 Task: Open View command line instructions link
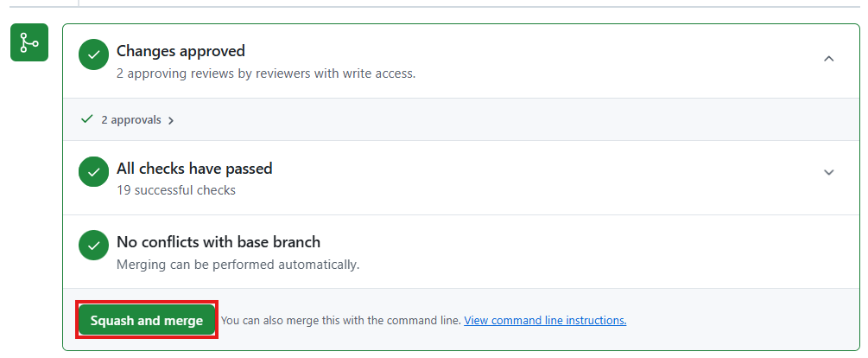point(545,320)
